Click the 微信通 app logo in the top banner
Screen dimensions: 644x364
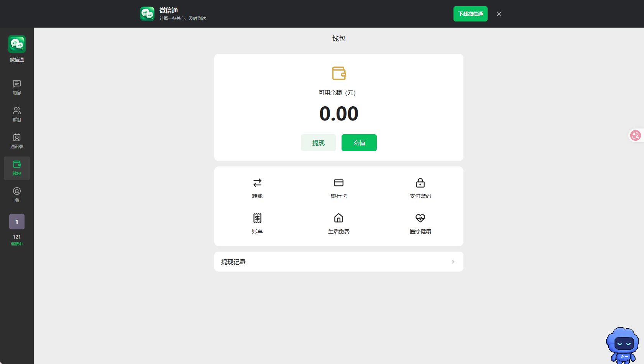tap(147, 14)
